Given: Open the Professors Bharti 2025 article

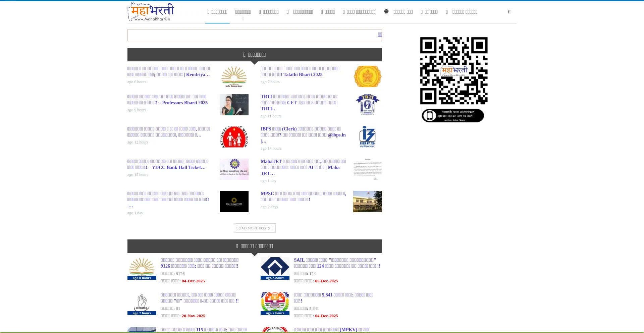Looking at the screenshot, I should [x=167, y=100].
